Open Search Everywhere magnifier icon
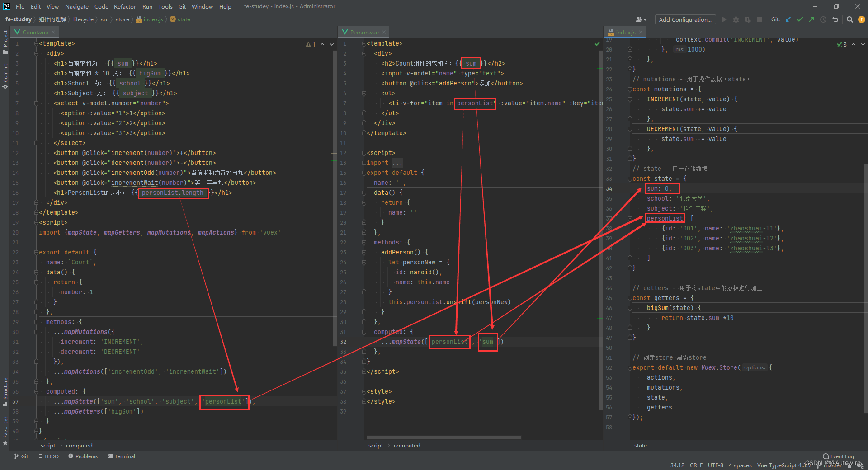Screen dimensions: 868x470 (x=850, y=19)
